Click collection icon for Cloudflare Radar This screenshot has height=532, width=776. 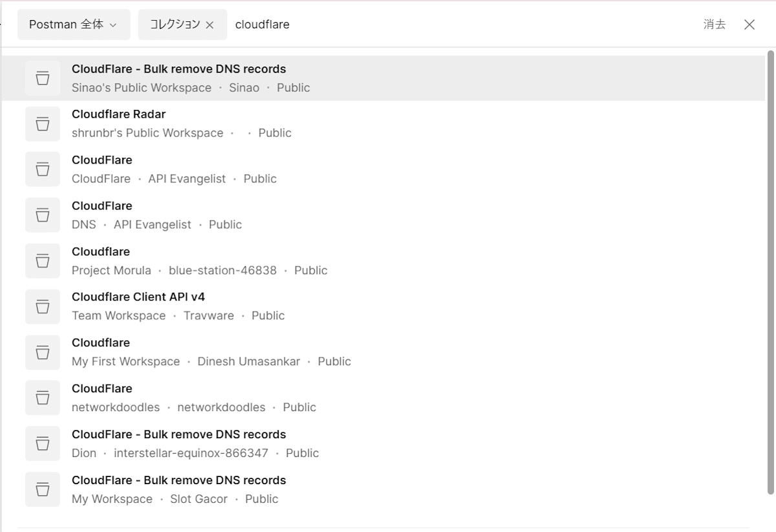pyautogui.click(x=43, y=123)
